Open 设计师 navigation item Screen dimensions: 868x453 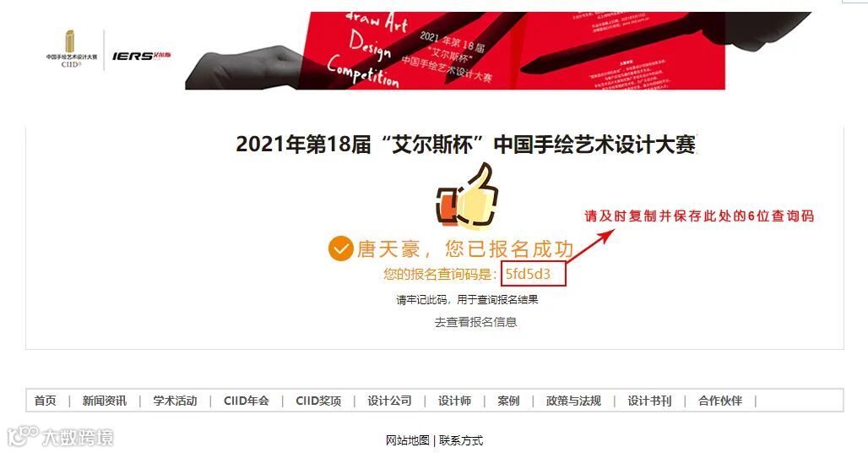[x=454, y=401]
